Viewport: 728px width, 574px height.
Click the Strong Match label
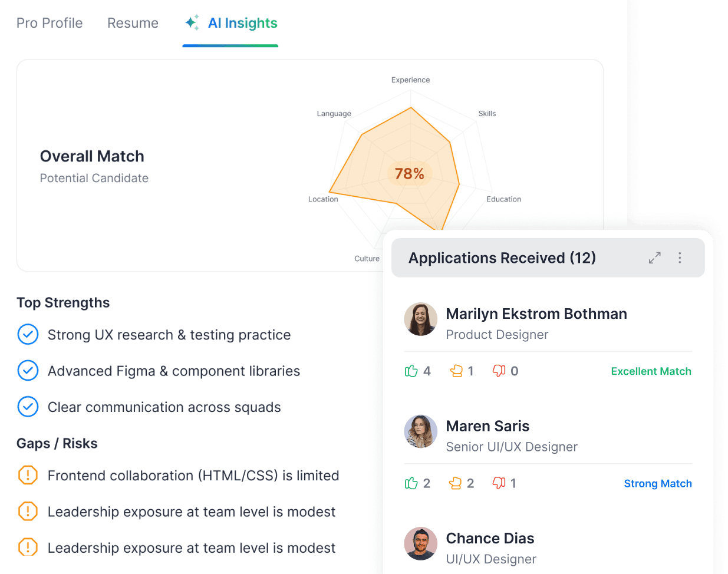click(658, 483)
